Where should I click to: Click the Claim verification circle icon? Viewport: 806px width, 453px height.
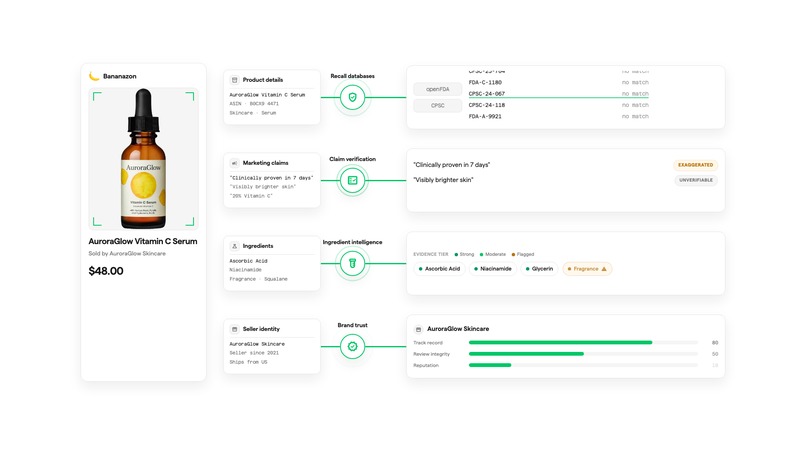pos(353,180)
